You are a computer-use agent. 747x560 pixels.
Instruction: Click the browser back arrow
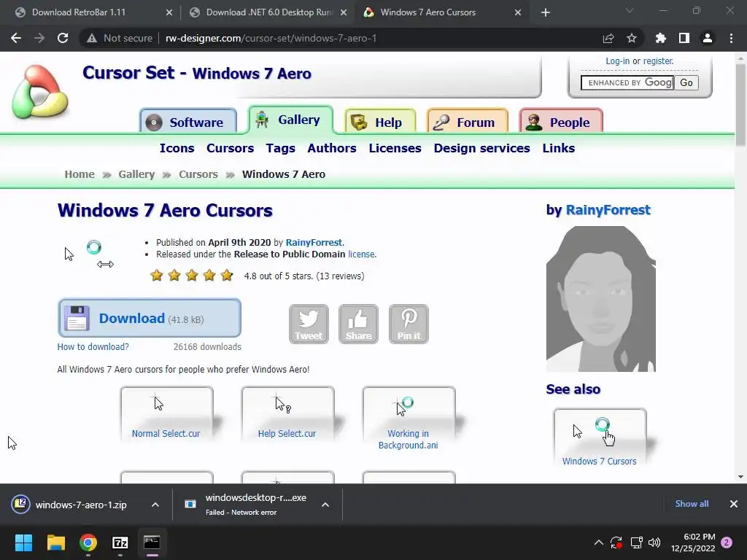coord(16,38)
